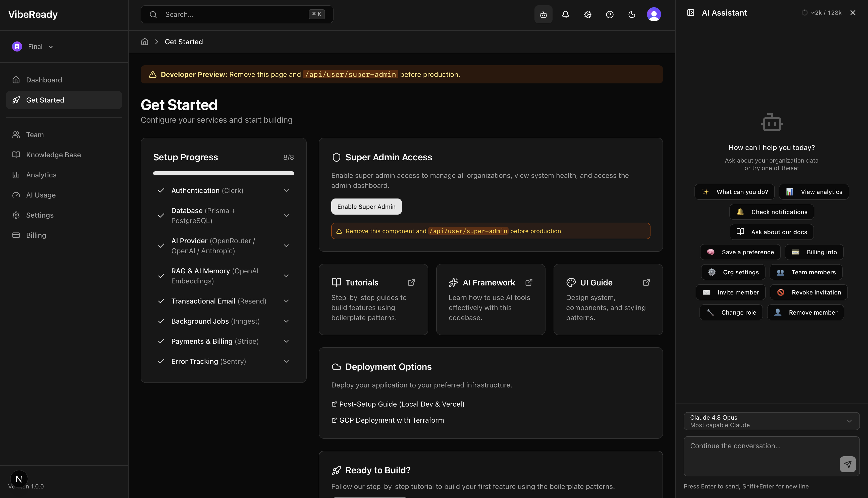The width and height of the screenshot is (868, 498).
Task: Expand the RAG & AI Memory step
Action: (x=223, y=276)
